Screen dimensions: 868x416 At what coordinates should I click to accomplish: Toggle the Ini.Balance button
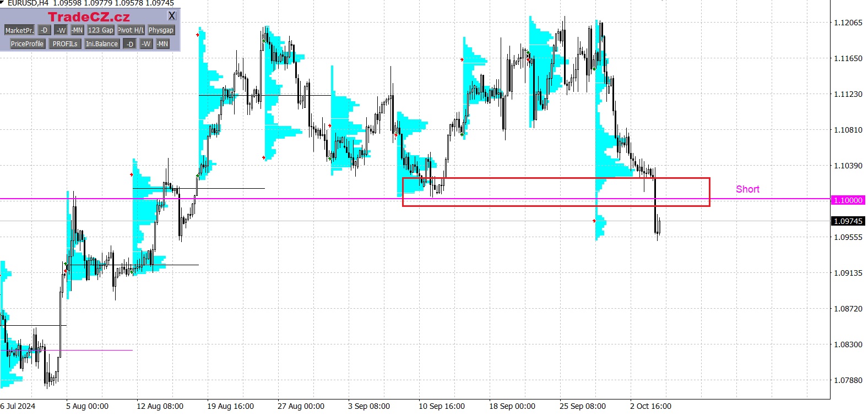[102, 44]
